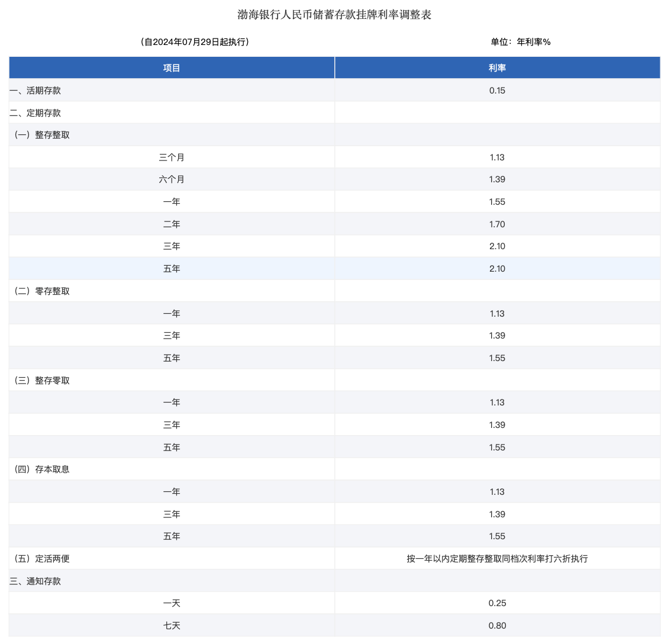
Task: Select the 一、活期存款 row label
Action: pyautogui.click(x=35, y=91)
